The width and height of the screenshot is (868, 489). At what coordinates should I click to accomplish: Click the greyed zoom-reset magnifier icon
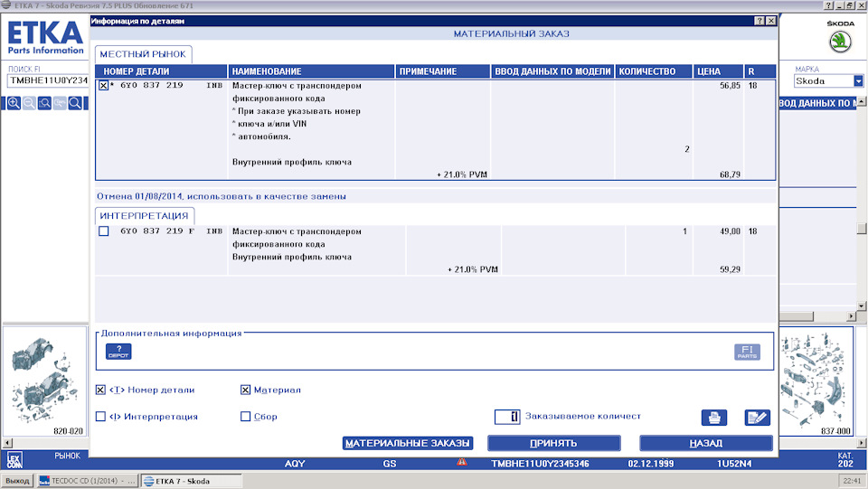pyautogui.click(x=60, y=103)
